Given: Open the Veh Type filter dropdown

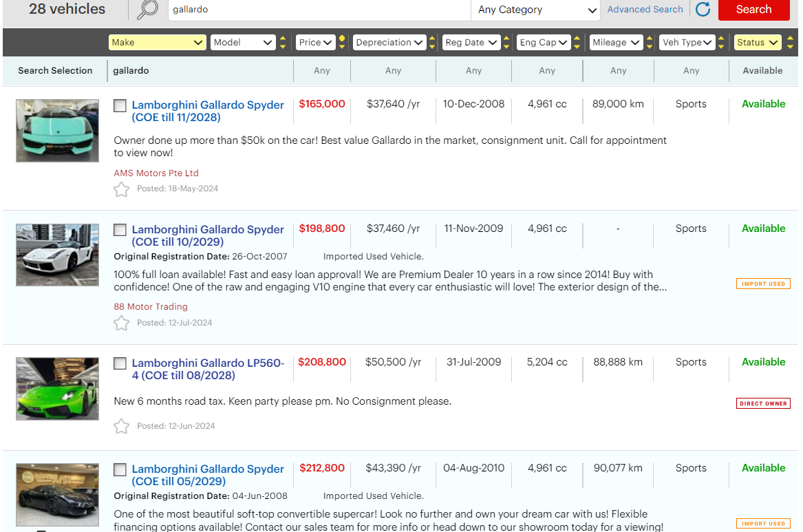Looking at the screenshot, I should pos(687,43).
